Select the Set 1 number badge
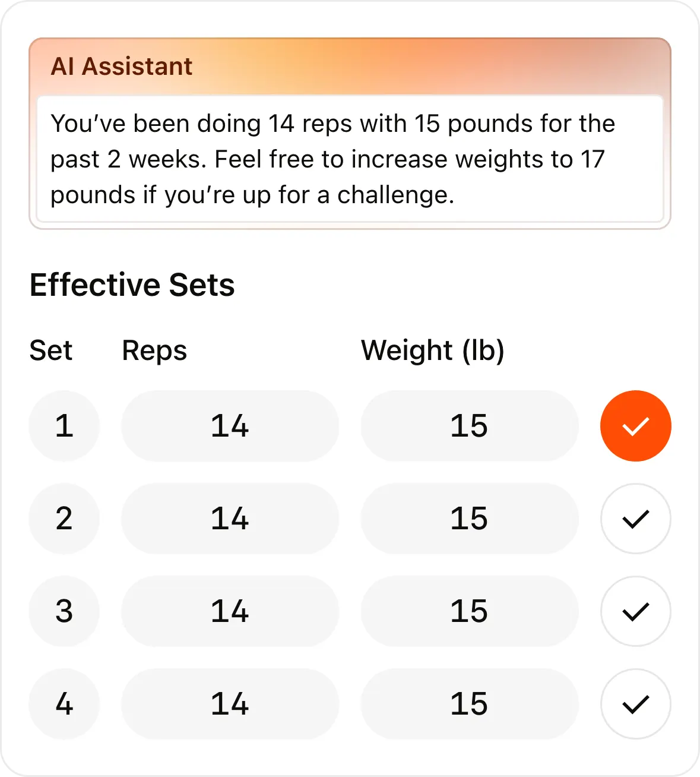 coord(64,425)
